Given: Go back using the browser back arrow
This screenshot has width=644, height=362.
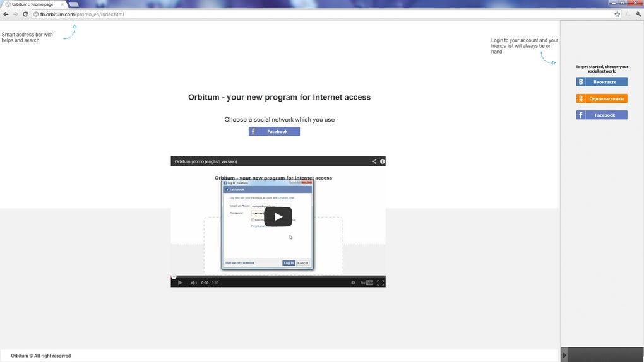Looking at the screenshot, I should pyautogui.click(x=6, y=15).
